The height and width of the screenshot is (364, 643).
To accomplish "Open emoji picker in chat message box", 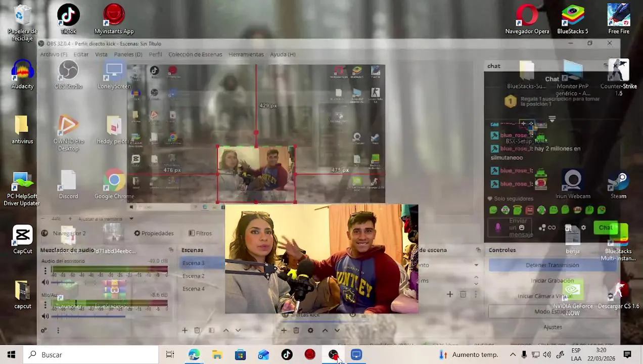I will click(522, 227).
